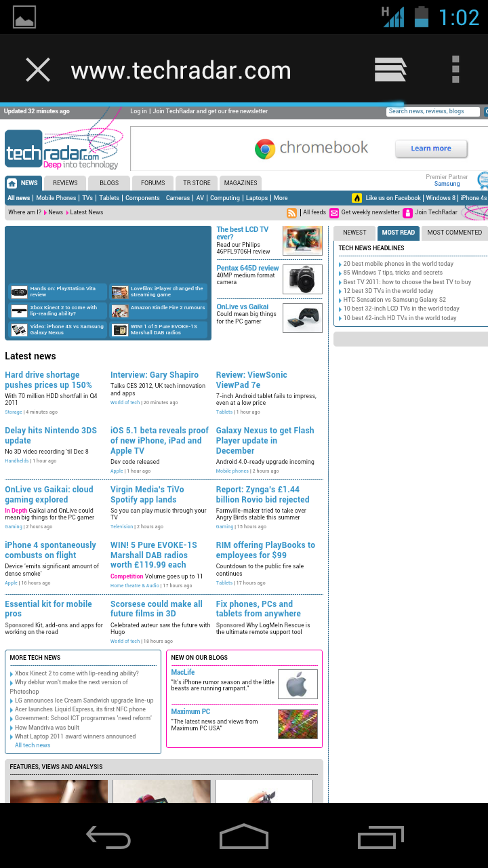The height and width of the screenshot is (868, 488).
Task: Tap the stop-loading X icon
Action: [38, 70]
